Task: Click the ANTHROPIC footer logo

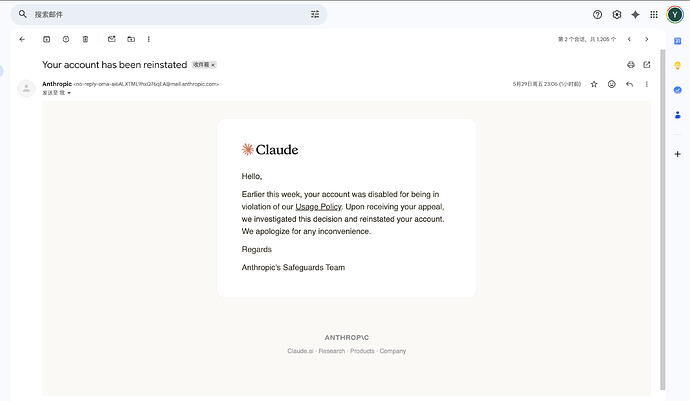Action: [347, 338]
